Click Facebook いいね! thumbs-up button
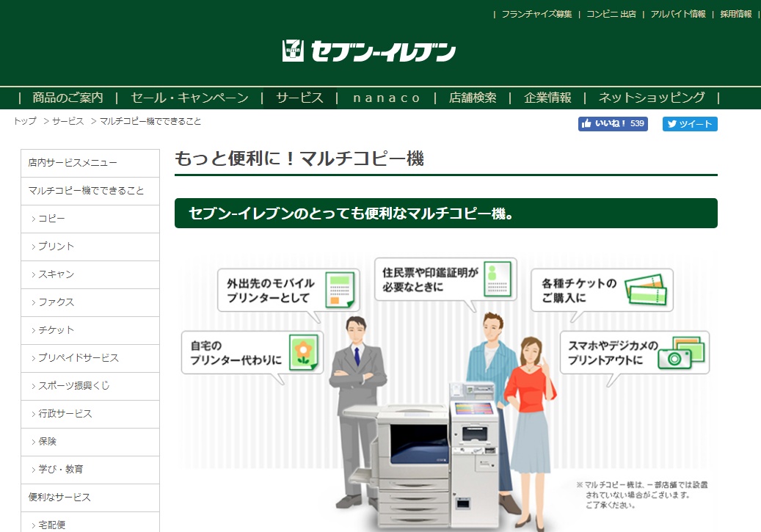Screen dimensions: 761x532 point(613,124)
